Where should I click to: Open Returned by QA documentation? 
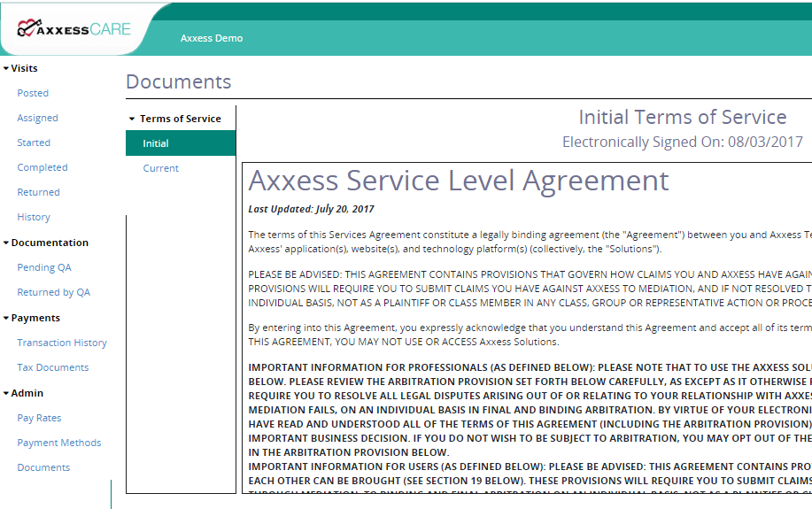[x=53, y=292]
